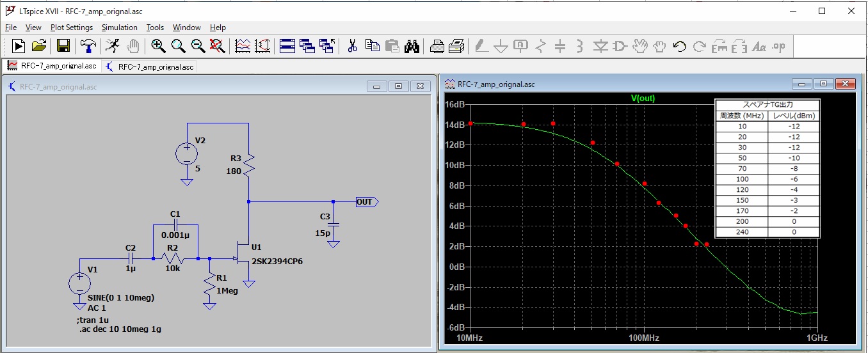Click the 100MHz frequency axis label
868x353 pixels.
click(643, 338)
